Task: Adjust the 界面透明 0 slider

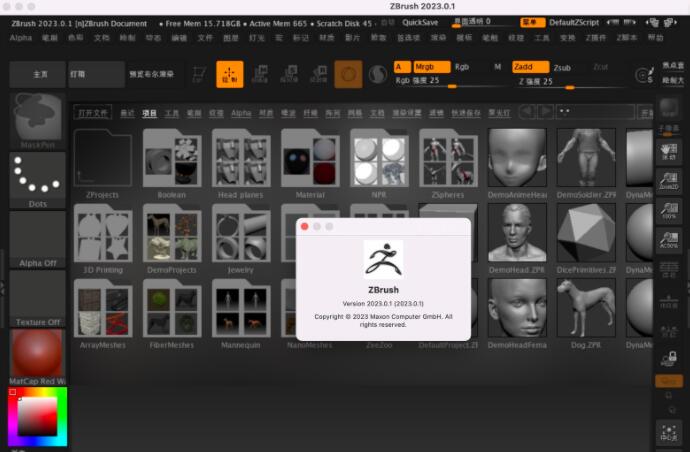Action: point(484,22)
